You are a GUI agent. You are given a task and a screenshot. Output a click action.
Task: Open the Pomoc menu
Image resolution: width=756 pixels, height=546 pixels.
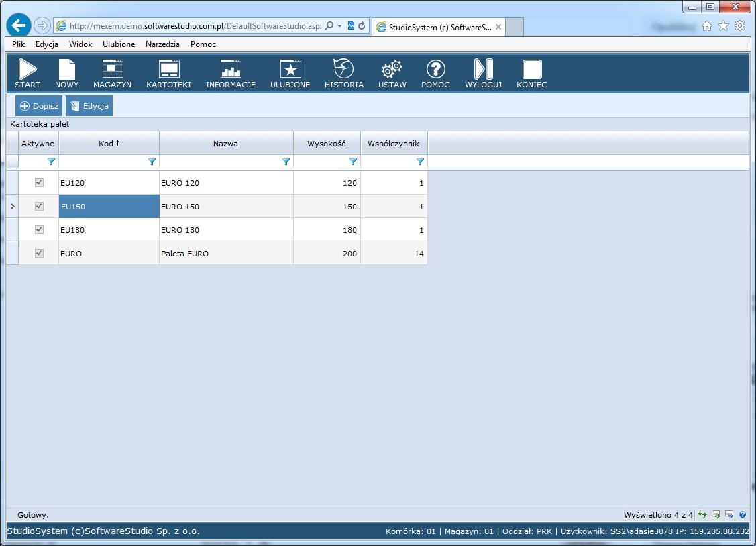pos(203,44)
